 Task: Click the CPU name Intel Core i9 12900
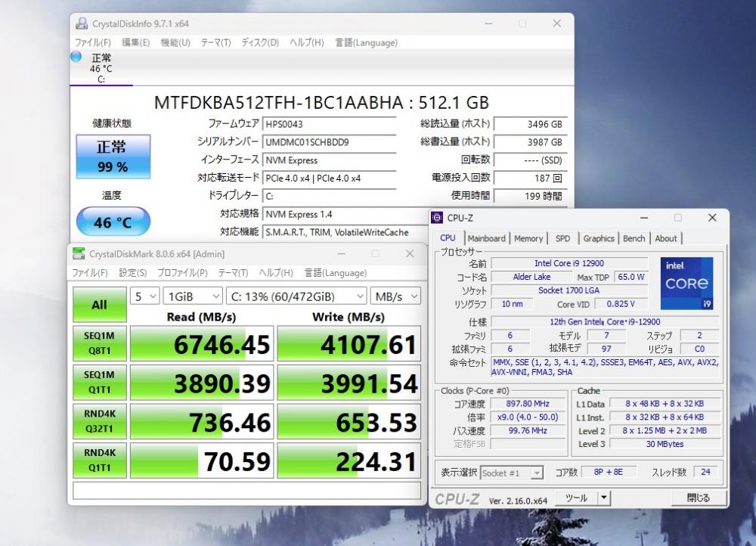569,263
